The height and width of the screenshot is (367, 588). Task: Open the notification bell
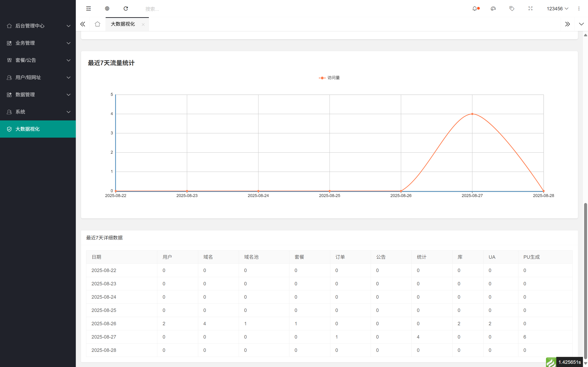pyautogui.click(x=475, y=9)
